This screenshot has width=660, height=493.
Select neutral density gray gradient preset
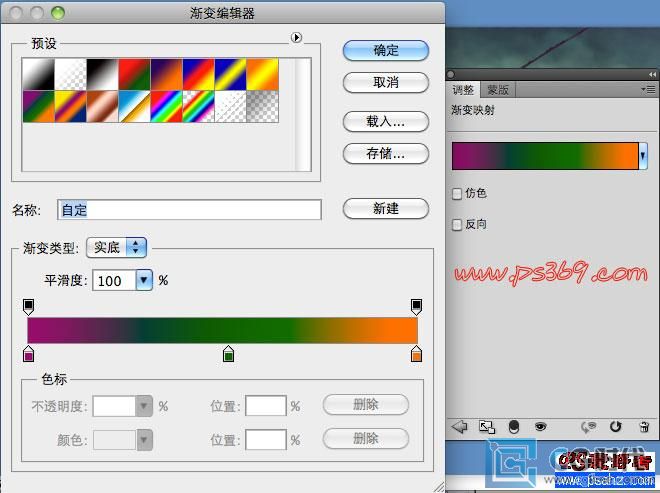(x=263, y=107)
